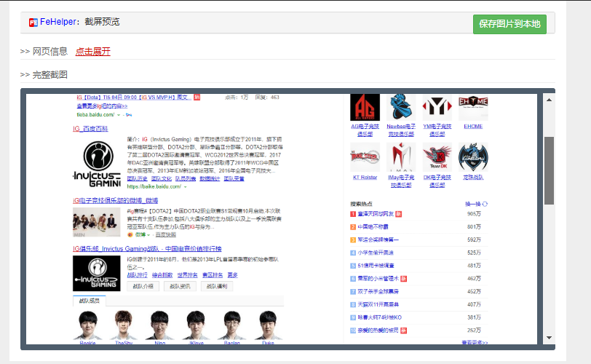The height and width of the screenshot is (364, 591).
Task: Click the screenshot scrollbar up arrow
Action: point(550,100)
